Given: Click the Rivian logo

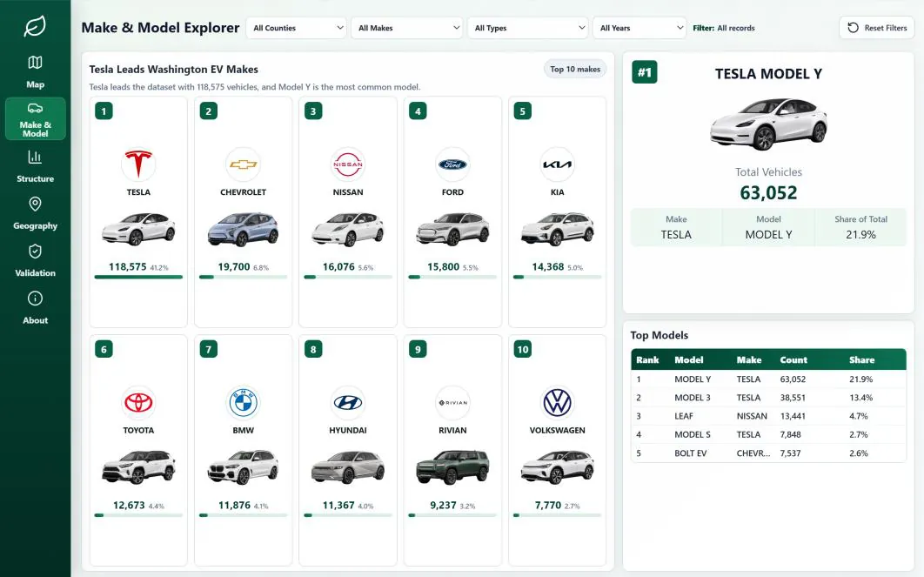Looking at the screenshot, I should (452, 403).
